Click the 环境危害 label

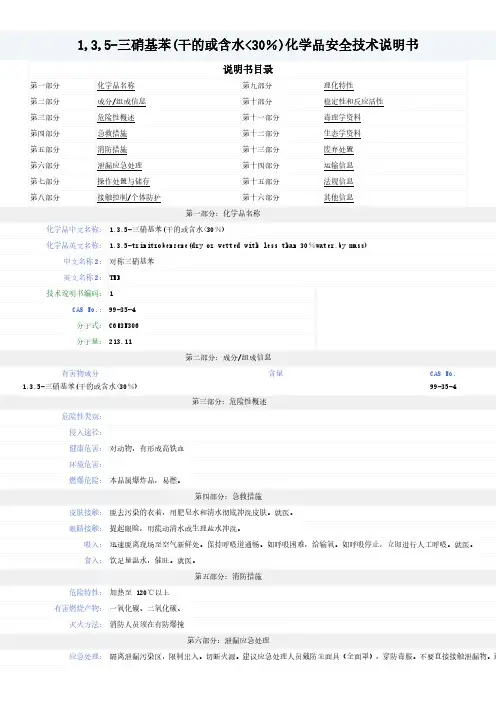pyautogui.click(x=86, y=464)
